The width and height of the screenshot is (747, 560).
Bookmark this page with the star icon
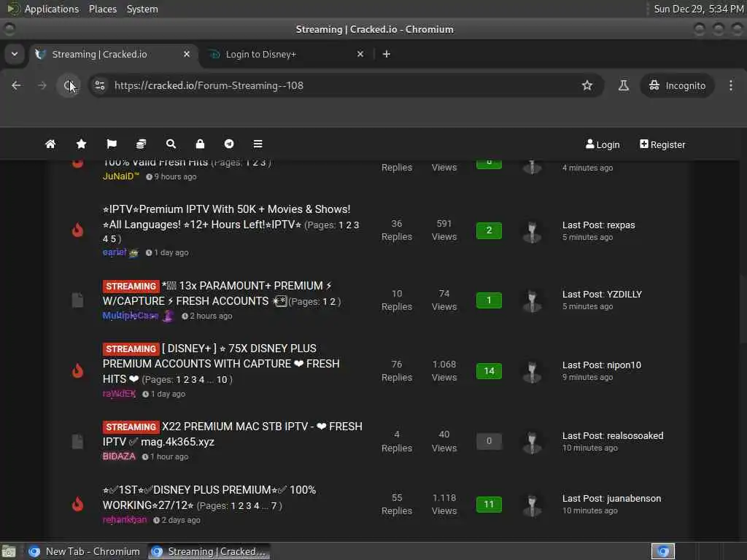pos(587,85)
